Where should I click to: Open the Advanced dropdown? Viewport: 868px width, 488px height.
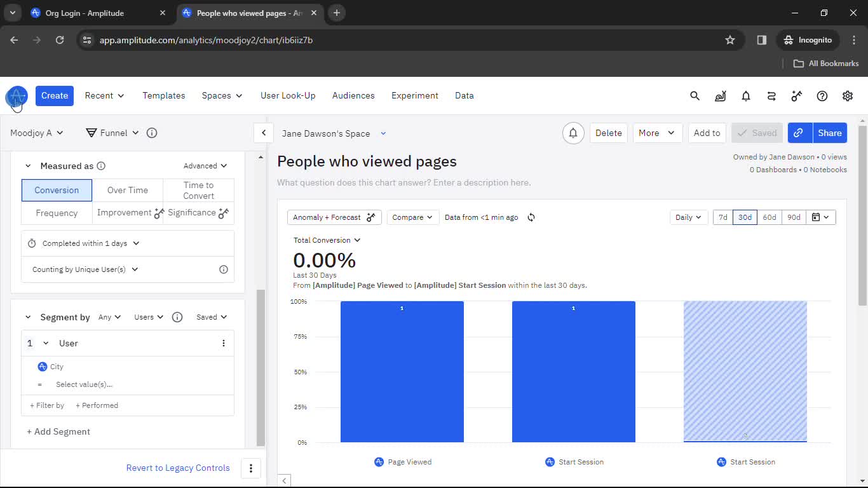point(205,166)
